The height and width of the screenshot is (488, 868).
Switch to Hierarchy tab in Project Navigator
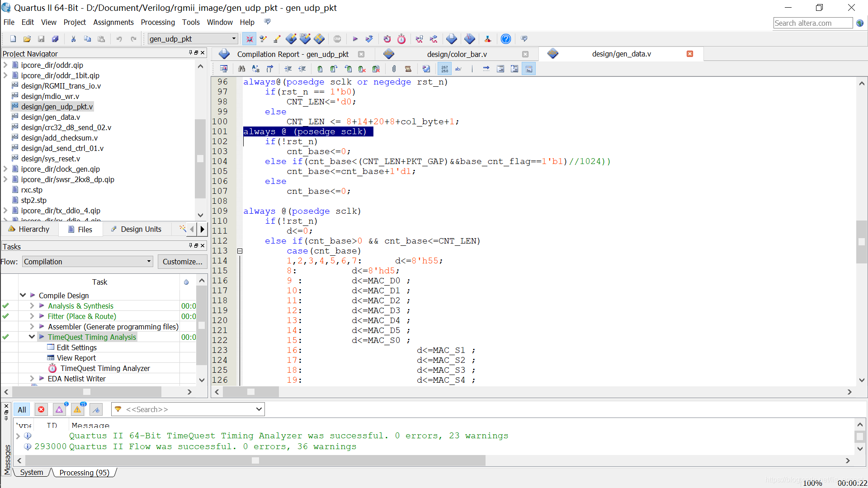click(29, 229)
